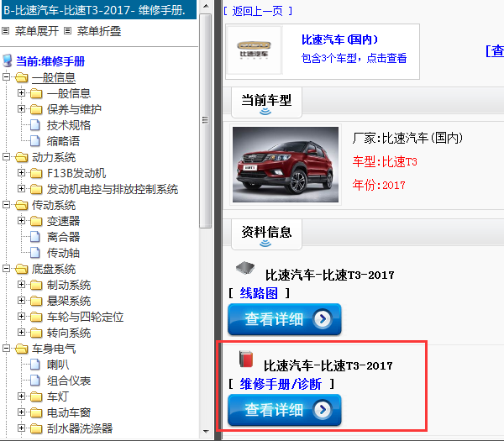Click the folder icon for 制动系统
504x441 pixels.
pos(36,285)
